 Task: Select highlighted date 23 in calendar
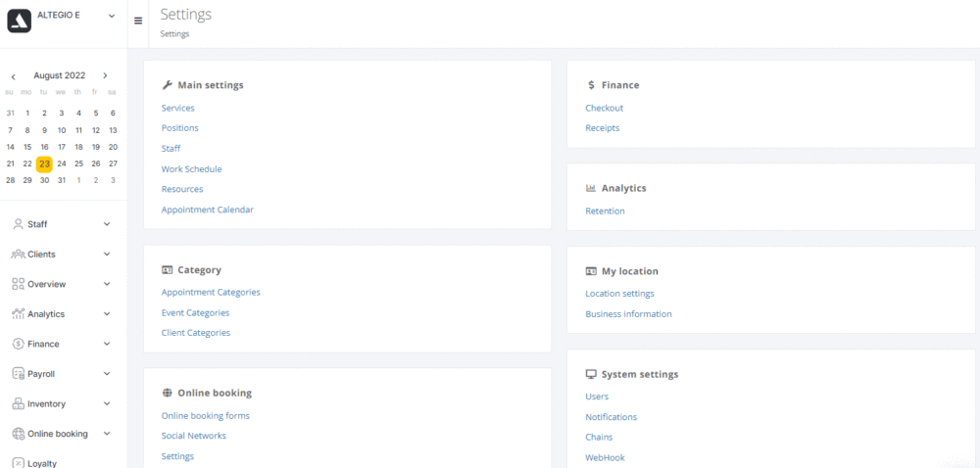pos(44,164)
